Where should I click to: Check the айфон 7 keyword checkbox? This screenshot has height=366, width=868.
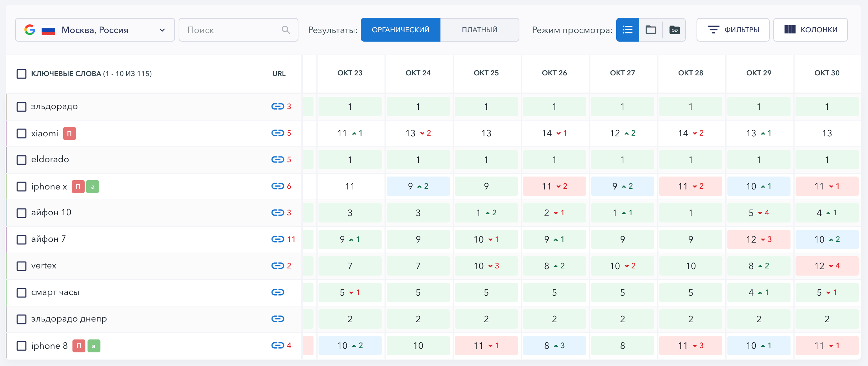[x=22, y=240]
